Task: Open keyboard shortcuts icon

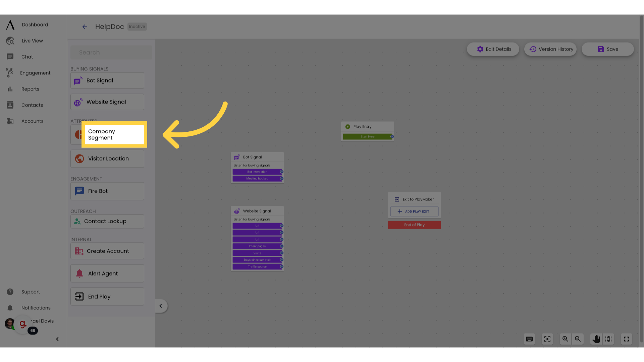Action: tap(529, 339)
